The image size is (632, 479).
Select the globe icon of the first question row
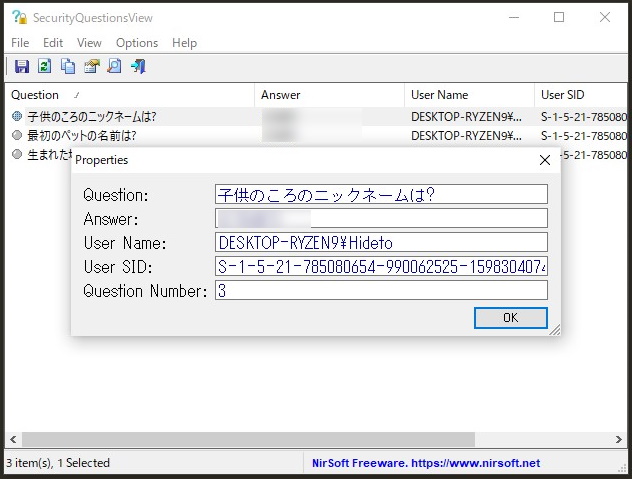coord(17,116)
